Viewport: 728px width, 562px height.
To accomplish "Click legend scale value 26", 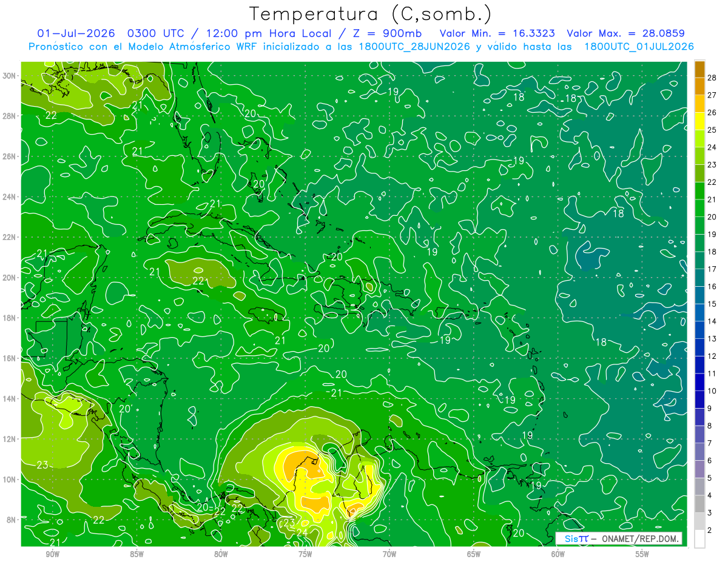I will click(712, 112).
